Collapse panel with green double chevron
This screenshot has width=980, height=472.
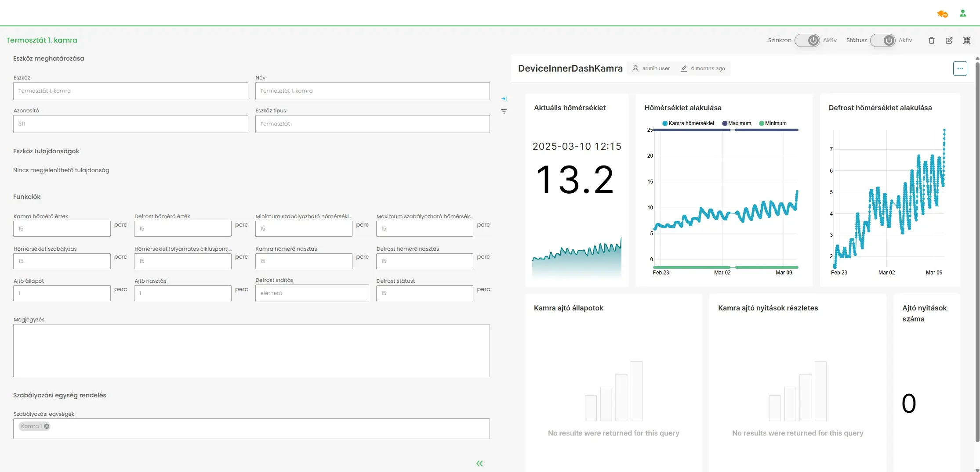(479, 464)
